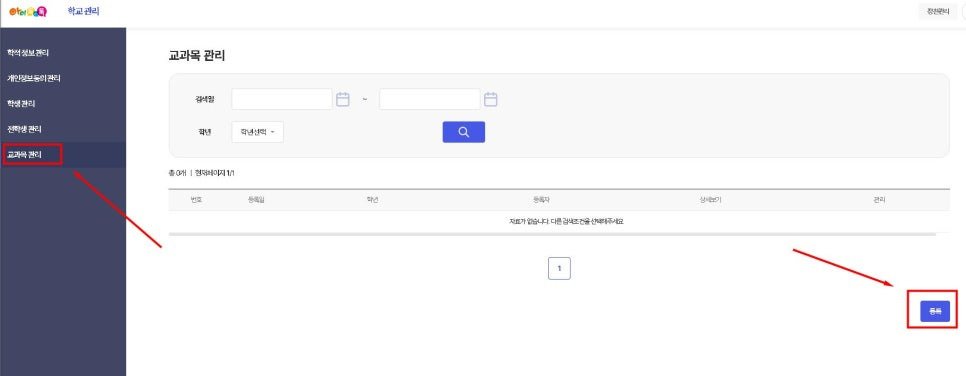The width and height of the screenshot is (966, 376).
Task: Click the 교과목 관리 page heading
Action: (197, 55)
